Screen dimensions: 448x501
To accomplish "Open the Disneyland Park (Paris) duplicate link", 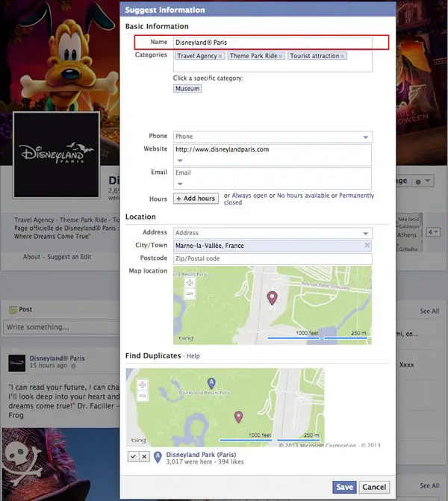I will coord(201,455).
